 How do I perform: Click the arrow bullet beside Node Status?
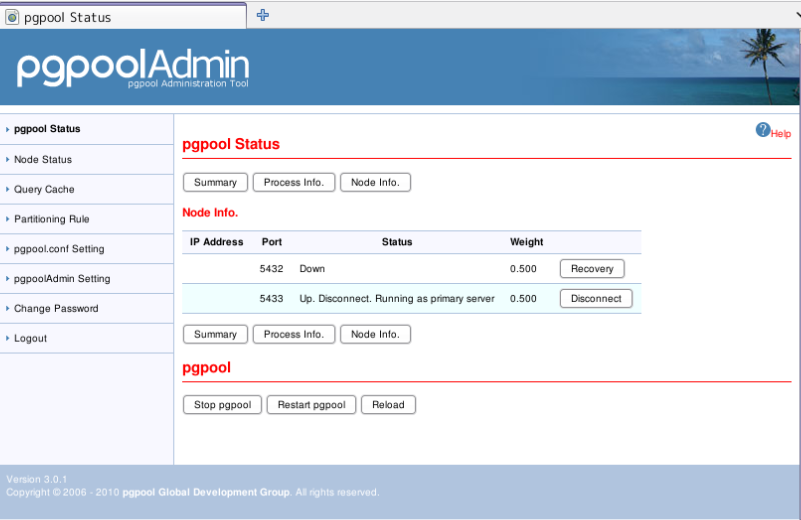(7, 159)
